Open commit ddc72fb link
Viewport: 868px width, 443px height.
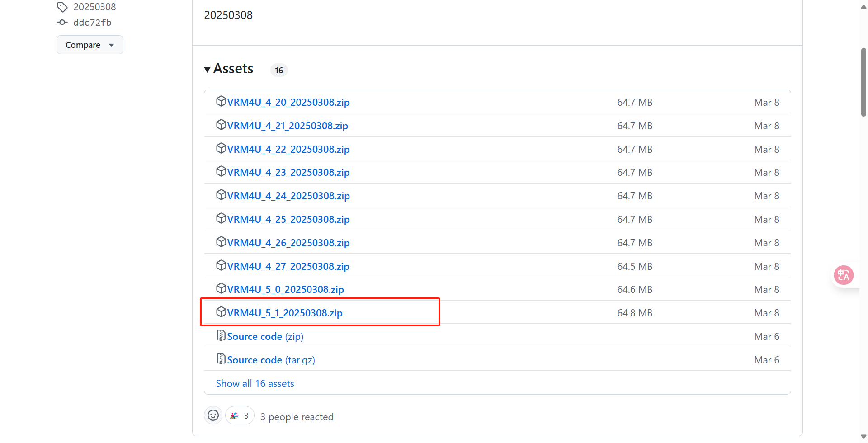point(92,23)
